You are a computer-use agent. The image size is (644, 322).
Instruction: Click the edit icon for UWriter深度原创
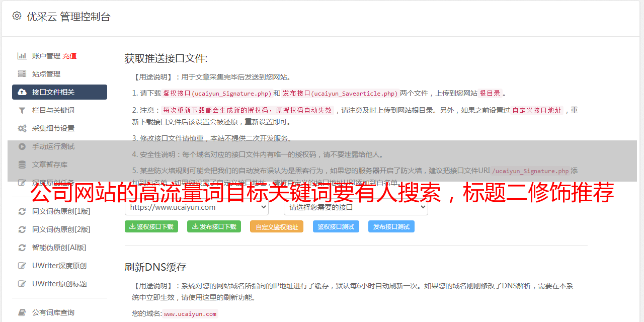point(22,266)
